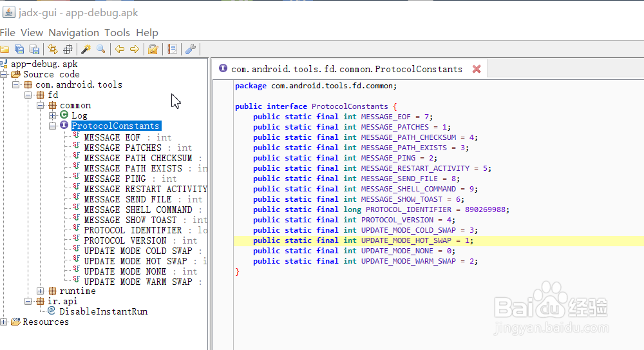Viewport: 644px width, 350px height.
Task: Open the File menu
Action: [x=8, y=32]
